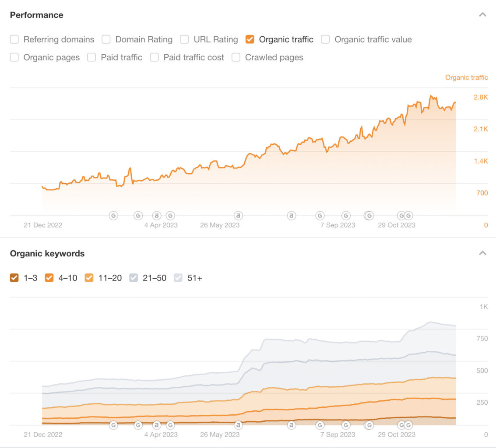Uncheck the Organic traffic checkbox
This screenshot has height=448, width=496.
(x=250, y=39)
